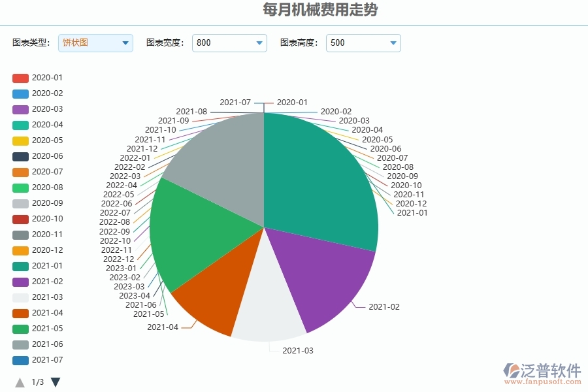Click the previous page triangle in the legend
588x392 pixels.
coord(20,382)
